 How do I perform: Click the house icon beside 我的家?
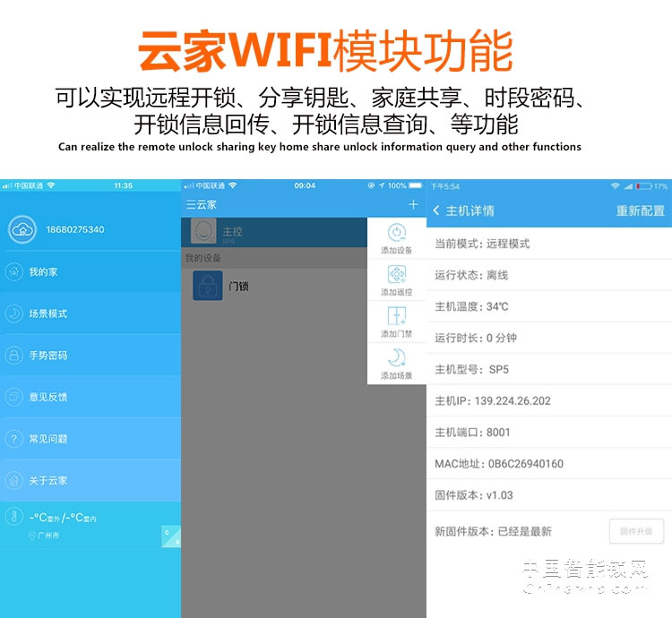pos(14,272)
